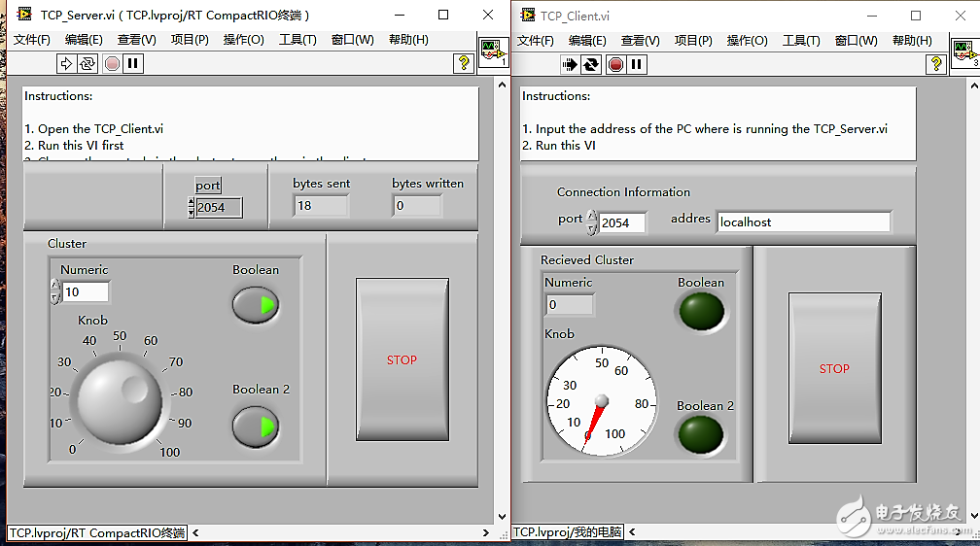
Task: Maximize the TCP_Server window
Action: (443, 15)
